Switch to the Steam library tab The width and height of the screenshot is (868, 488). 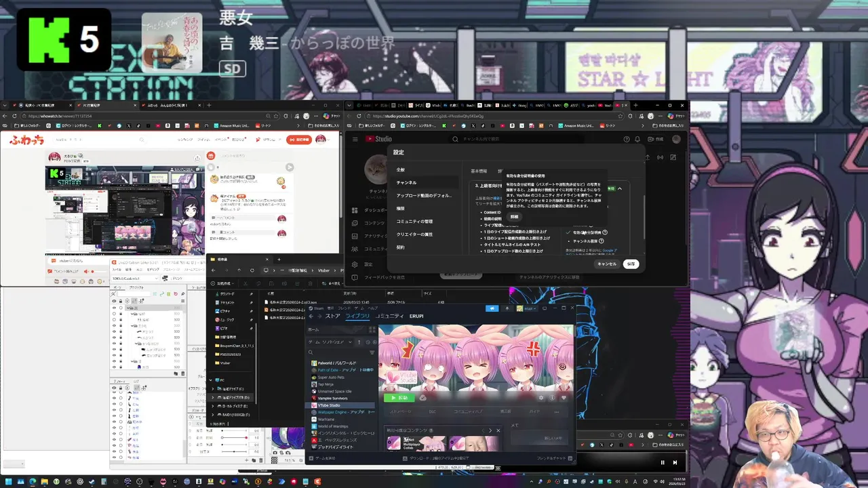coord(357,316)
